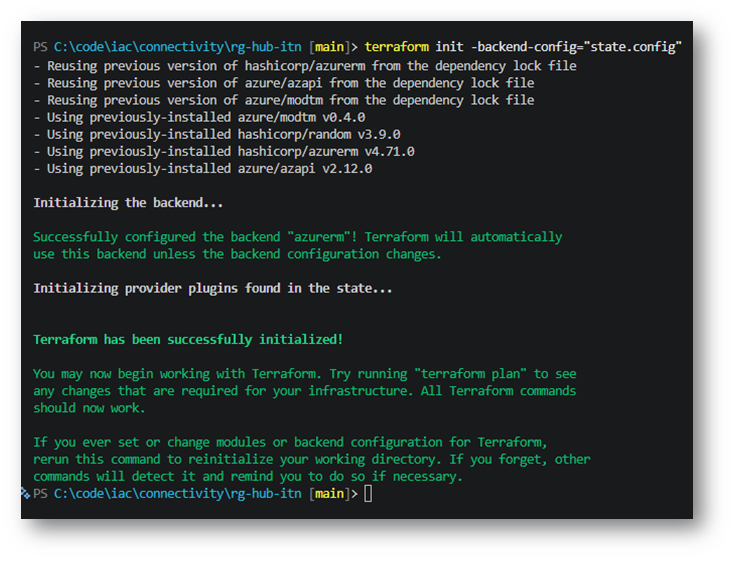Click the line 'Reusing previous version of azure/modtm'

click(284, 100)
